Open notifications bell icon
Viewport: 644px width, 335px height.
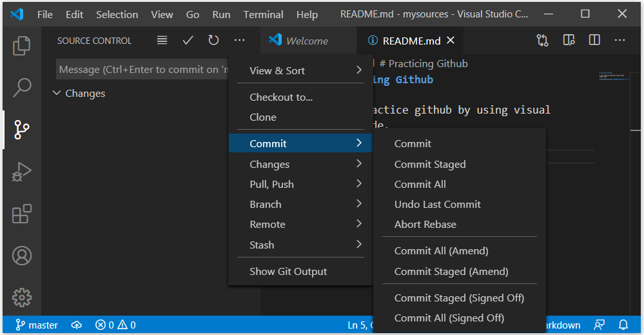point(623,325)
